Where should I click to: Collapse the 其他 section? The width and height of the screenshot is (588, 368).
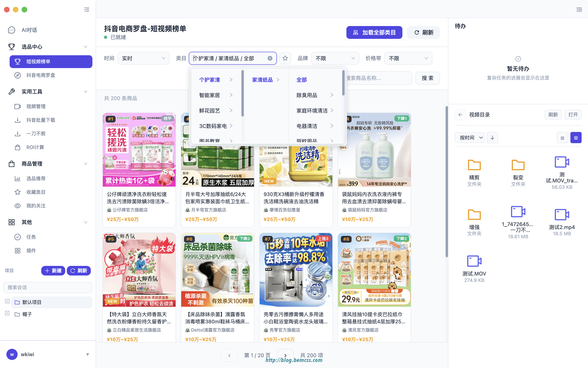point(86,222)
